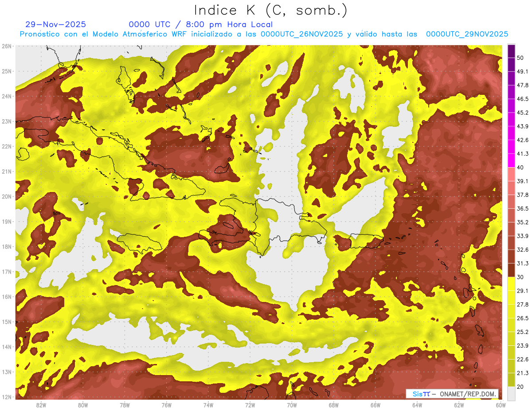The image size is (532, 411).
Task: Click the latitude label "23N"
Action: click(x=7, y=121)
